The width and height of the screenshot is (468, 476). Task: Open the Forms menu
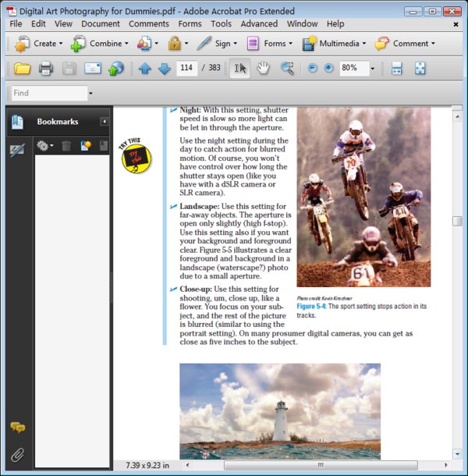pyautogui.click(x=190, y=23)
